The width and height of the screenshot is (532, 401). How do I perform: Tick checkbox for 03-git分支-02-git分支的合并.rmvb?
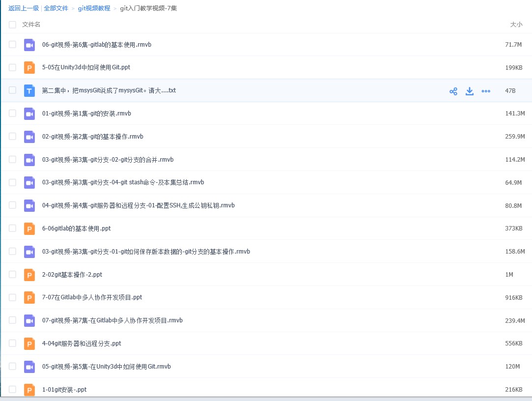13,159
